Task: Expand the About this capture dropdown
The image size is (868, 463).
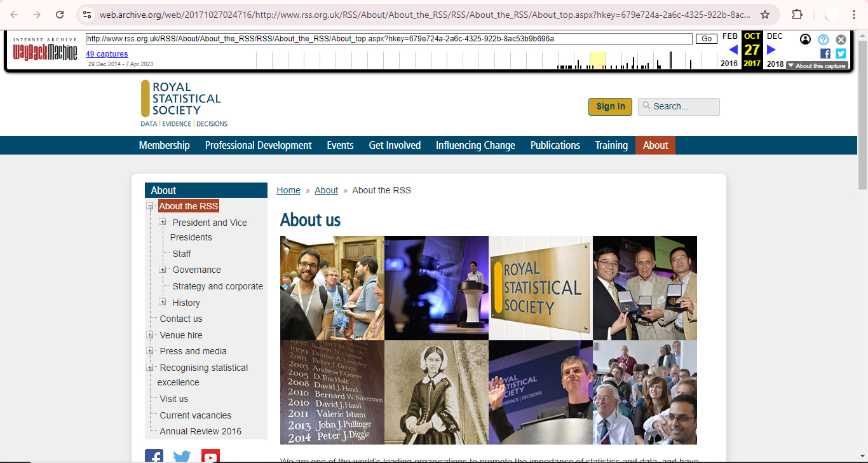Action: tap(817, 66)
